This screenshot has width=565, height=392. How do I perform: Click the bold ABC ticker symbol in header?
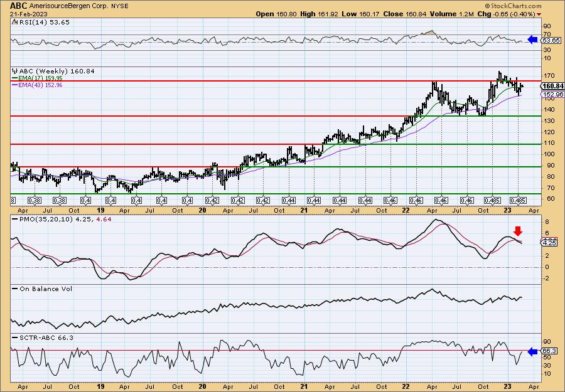18,6
